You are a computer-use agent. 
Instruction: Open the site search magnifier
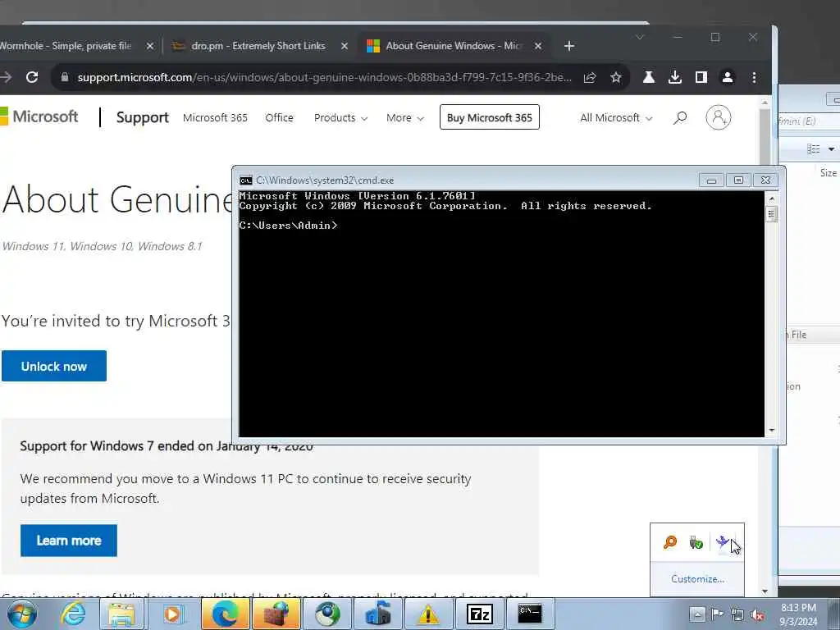[x=680, y=117]
